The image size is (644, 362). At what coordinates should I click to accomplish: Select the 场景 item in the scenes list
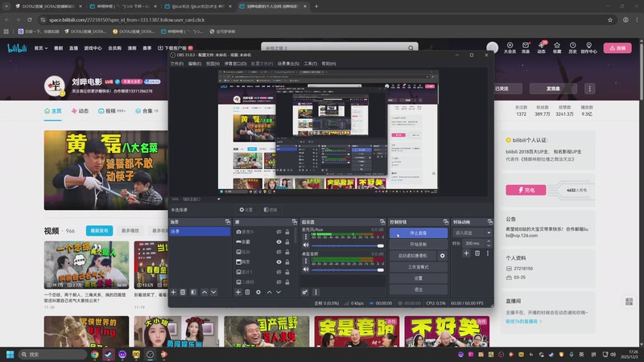pos(200,232)
